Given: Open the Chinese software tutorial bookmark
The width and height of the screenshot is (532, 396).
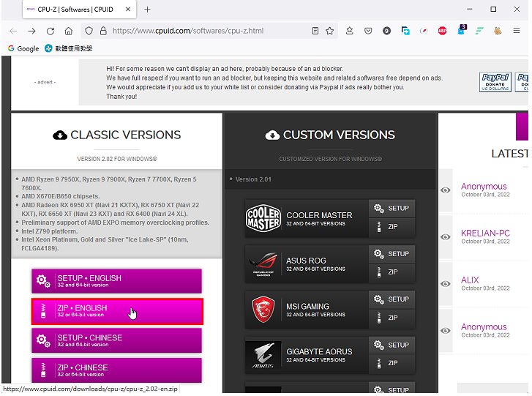Looking at the screenshot, I should coord(69,48).
